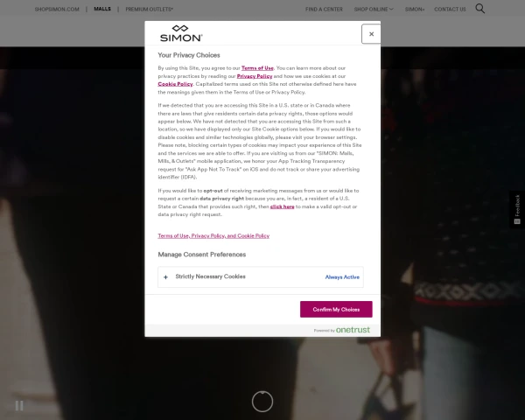Open ShopSimon.com link
The height and width of the screenshot is (420, 525).
pos(57,10)
